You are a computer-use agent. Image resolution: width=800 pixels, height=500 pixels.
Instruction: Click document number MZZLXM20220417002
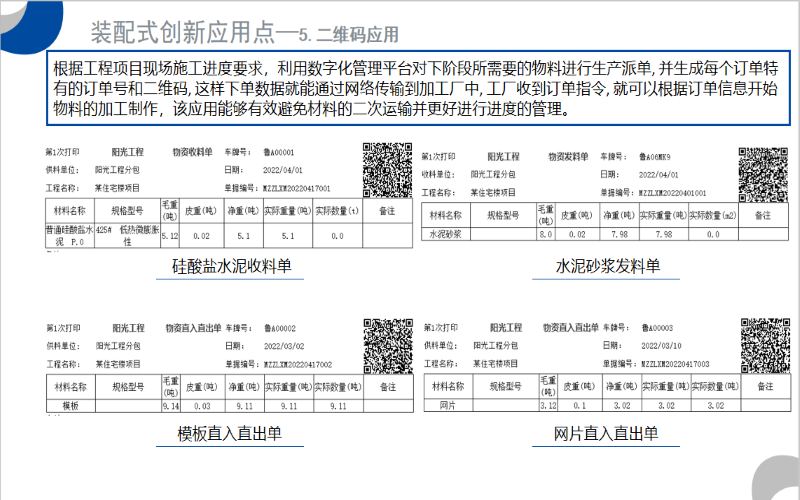point(298,364)
